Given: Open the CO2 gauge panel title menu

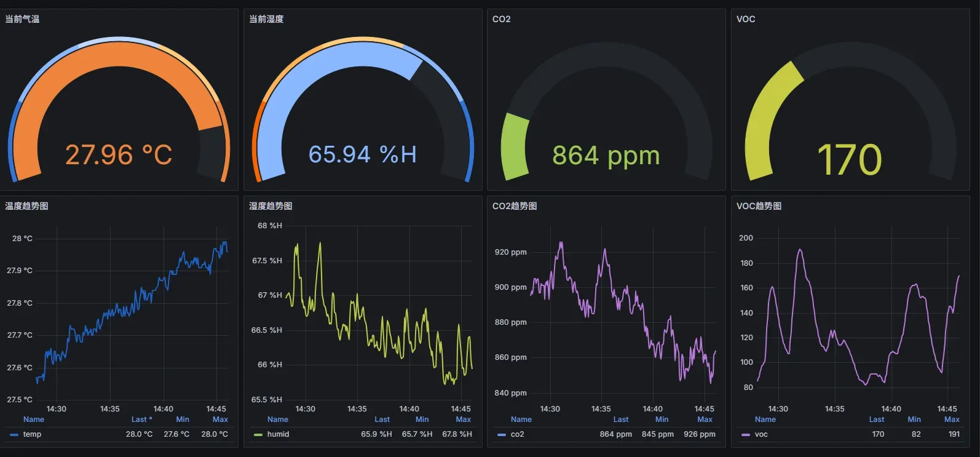Looking at the screenshot, I should click(x=501, y=19).
